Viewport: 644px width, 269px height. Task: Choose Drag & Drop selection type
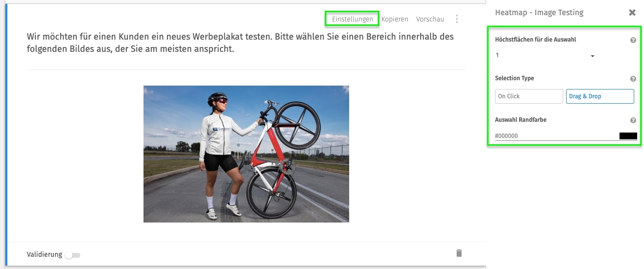(x=600, y=96)
